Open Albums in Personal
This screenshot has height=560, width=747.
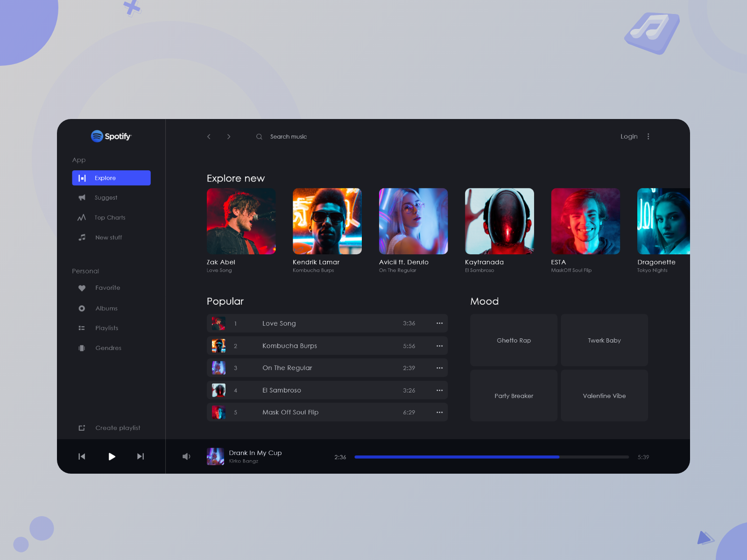[x=106, y=308]
